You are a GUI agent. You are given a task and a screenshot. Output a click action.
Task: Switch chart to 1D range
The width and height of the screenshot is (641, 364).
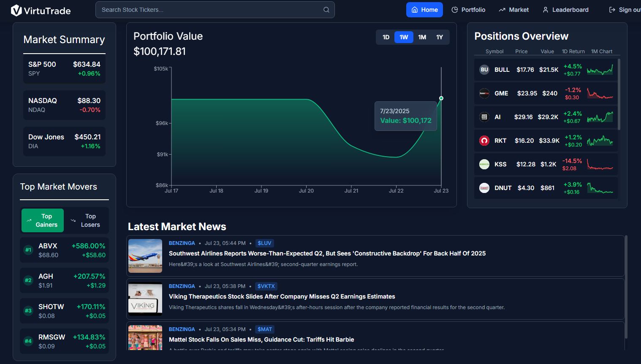tap(386, 37)
